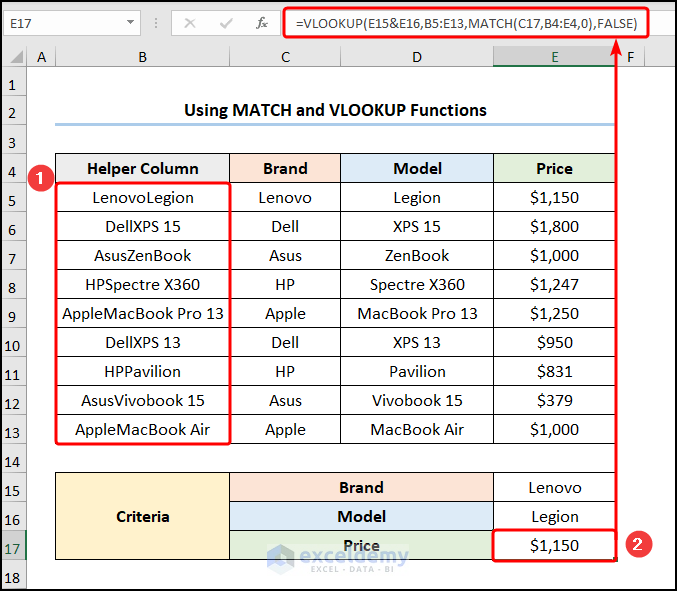Select the Price cell '$831'

click(554, 371)
